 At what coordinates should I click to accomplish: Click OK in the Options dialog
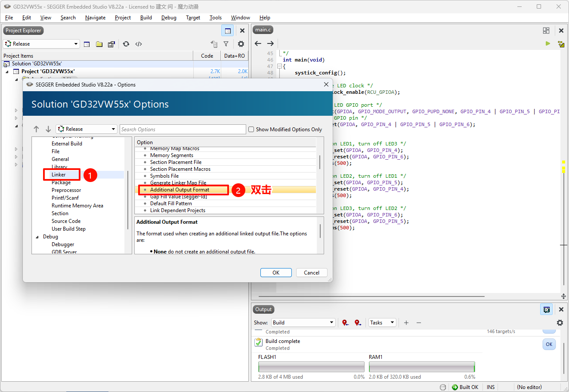[276, 273]
